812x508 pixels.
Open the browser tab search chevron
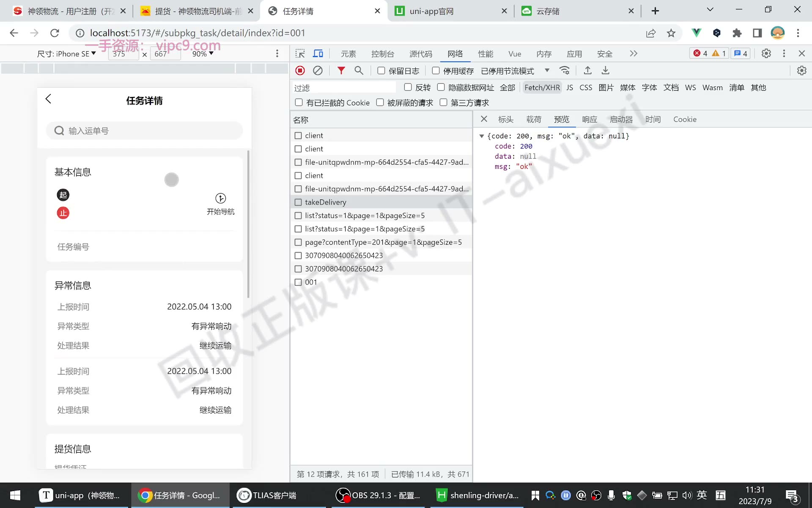(710, 10)
